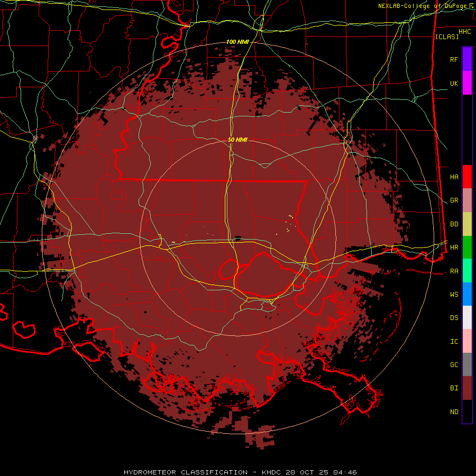Click the DS white legend swatch

tap(467, 317)
